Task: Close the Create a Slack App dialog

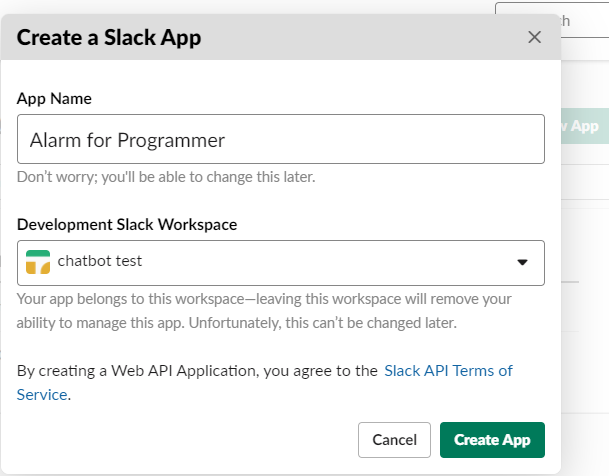Action: click(x=534, y=37)
